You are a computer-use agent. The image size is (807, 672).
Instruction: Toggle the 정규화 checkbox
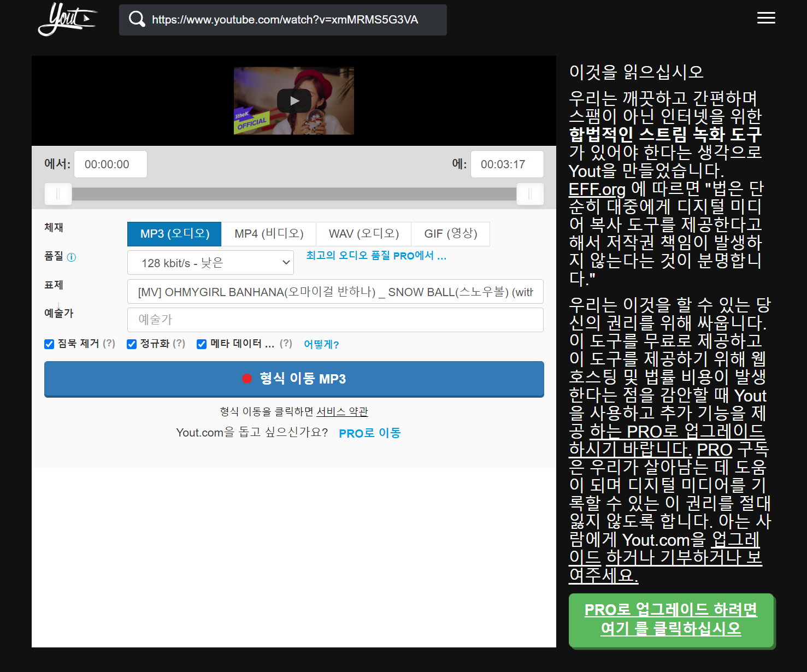pos(132,344)
